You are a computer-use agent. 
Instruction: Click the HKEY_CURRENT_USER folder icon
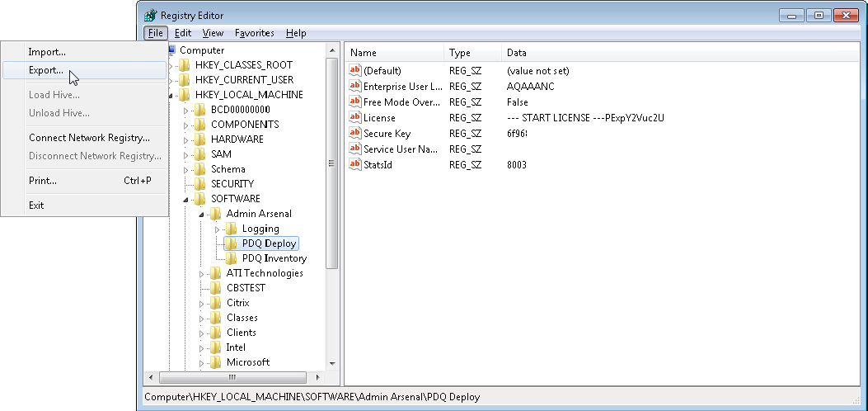185,80
